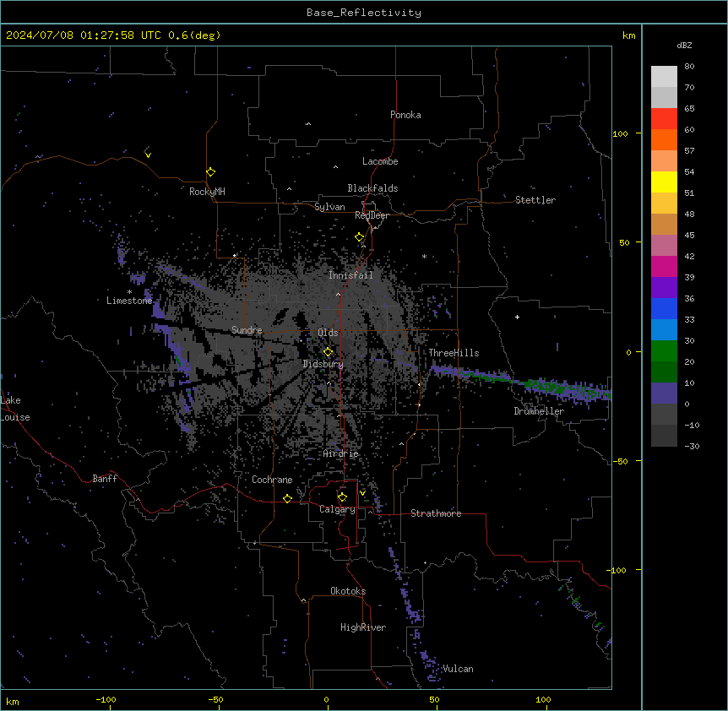
Task: Click the red 60-65 dBZ legend swatch
Action: click(664, 118)
